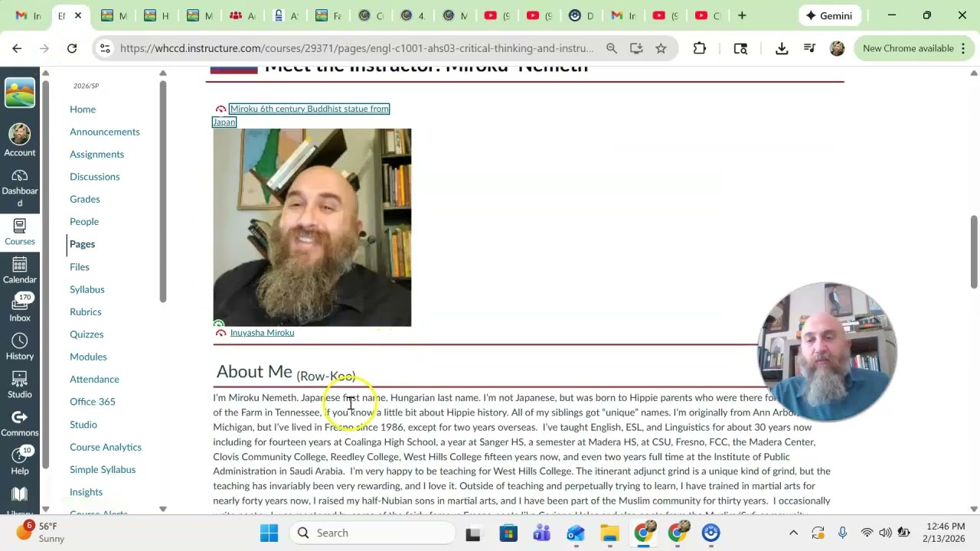Open the weather widget showing 56°F
This screenshot has width=980, height=551.
(41, 533)
